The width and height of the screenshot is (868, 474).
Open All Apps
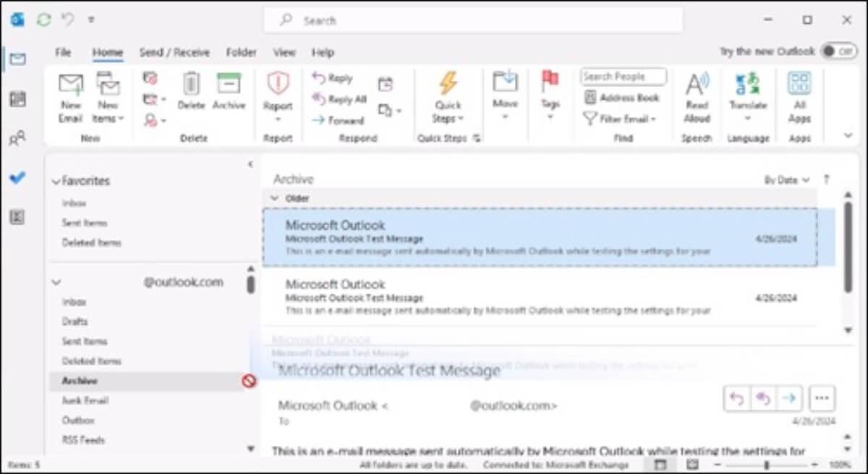[x=799, y=98]
